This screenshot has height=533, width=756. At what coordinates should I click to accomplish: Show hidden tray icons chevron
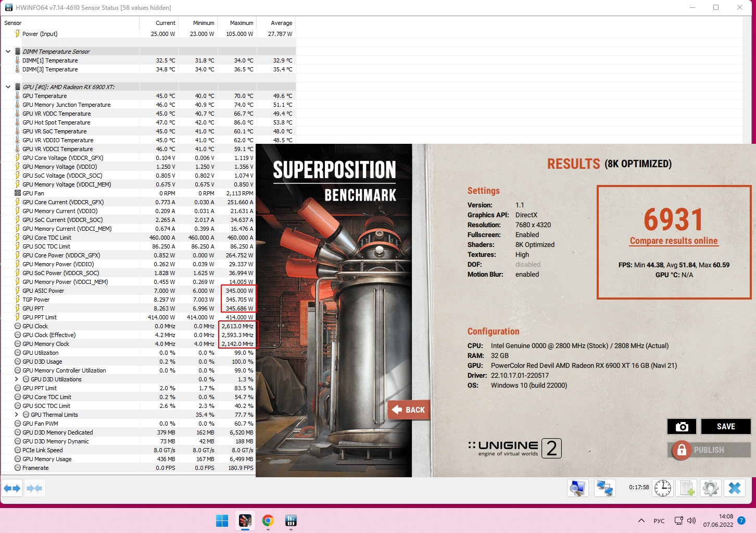point(641,520)
